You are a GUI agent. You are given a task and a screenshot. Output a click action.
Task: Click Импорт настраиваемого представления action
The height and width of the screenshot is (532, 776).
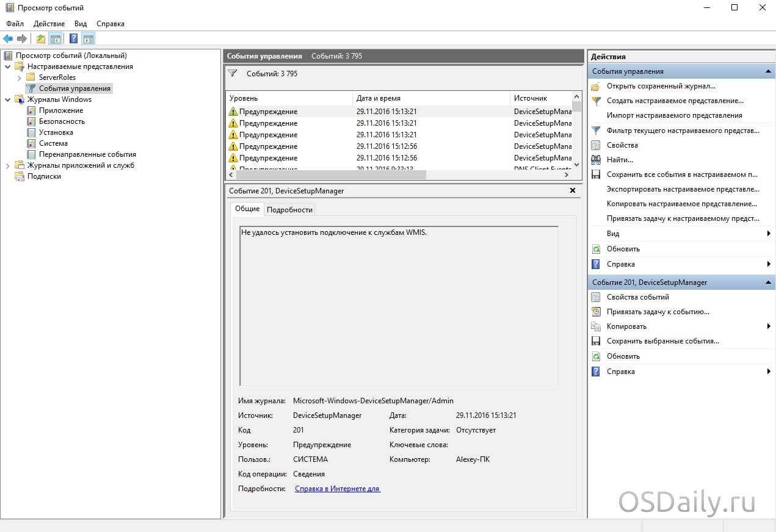(675, 115)
